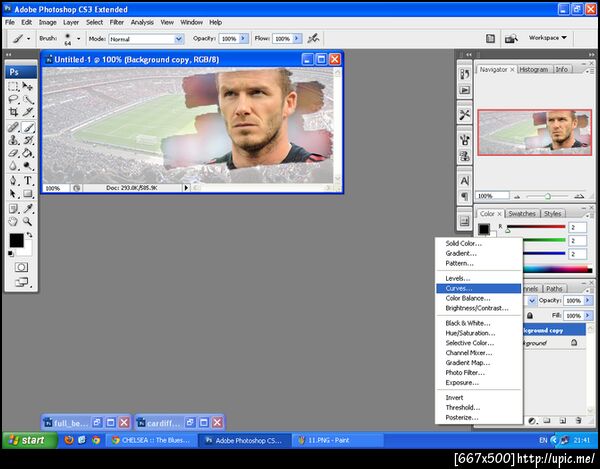Choose Hue/Saturation from adjustment menu
The height and width of the screenshot is (469, 600).
[478, 333]
